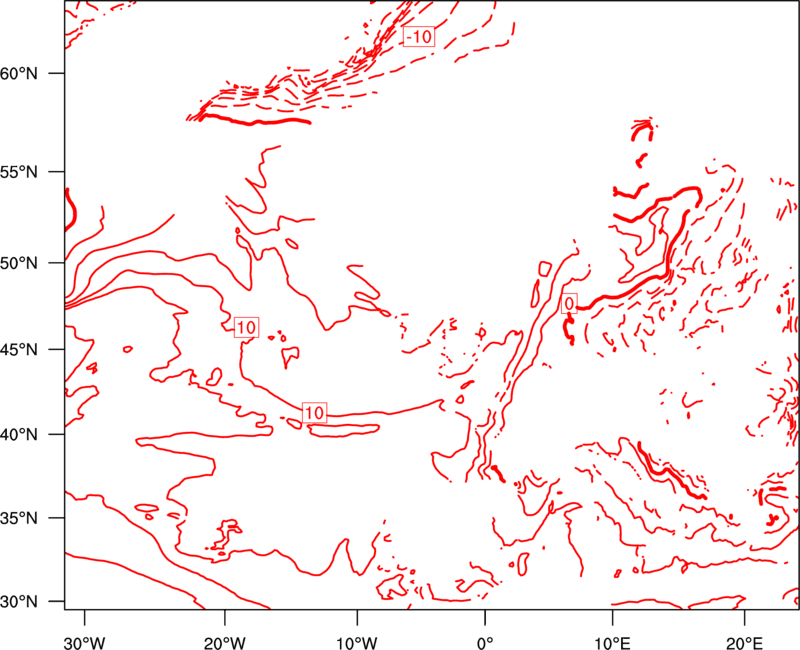Screen dimensions: 800x650
Task: Select the 10°E longitude axis label
Action: point(612,643)
